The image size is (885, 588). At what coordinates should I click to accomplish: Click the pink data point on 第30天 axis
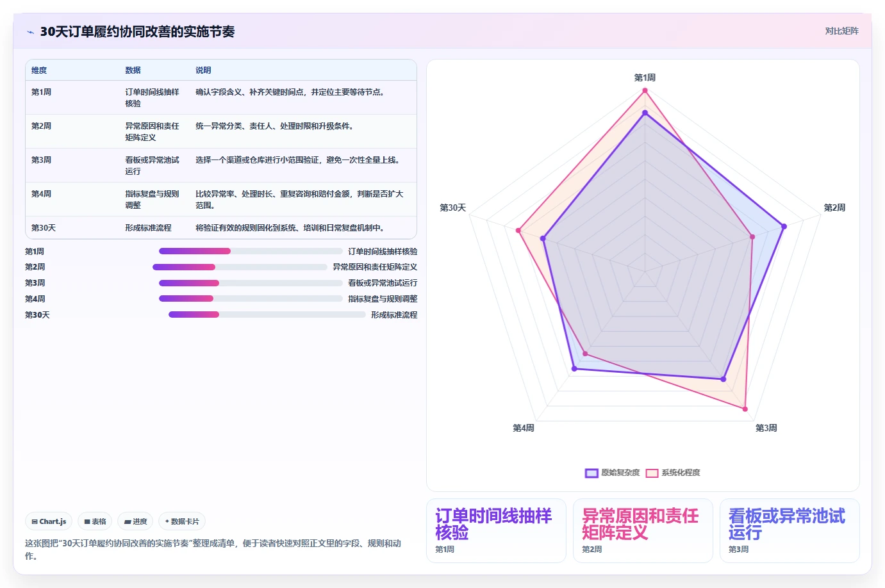[518, 231]
